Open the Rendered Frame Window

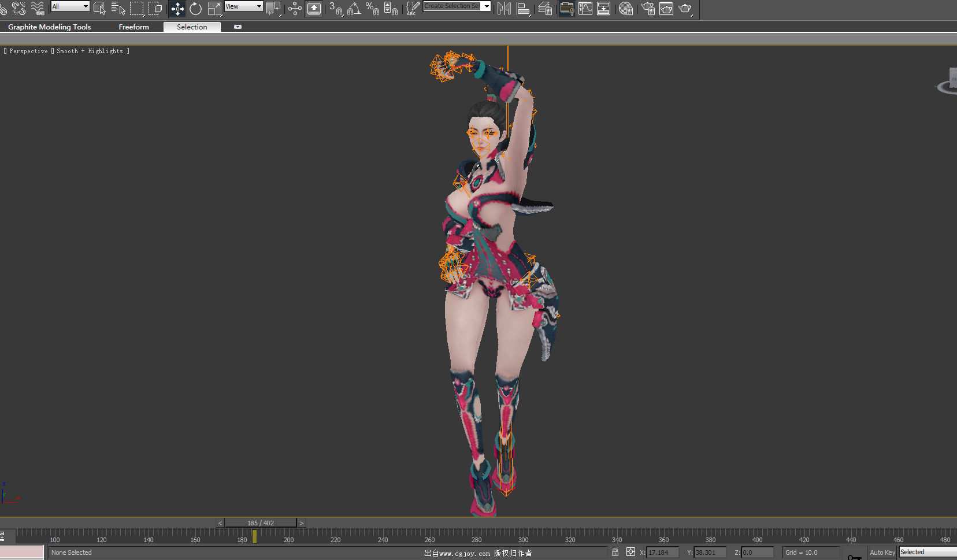[x=666, y=8]
